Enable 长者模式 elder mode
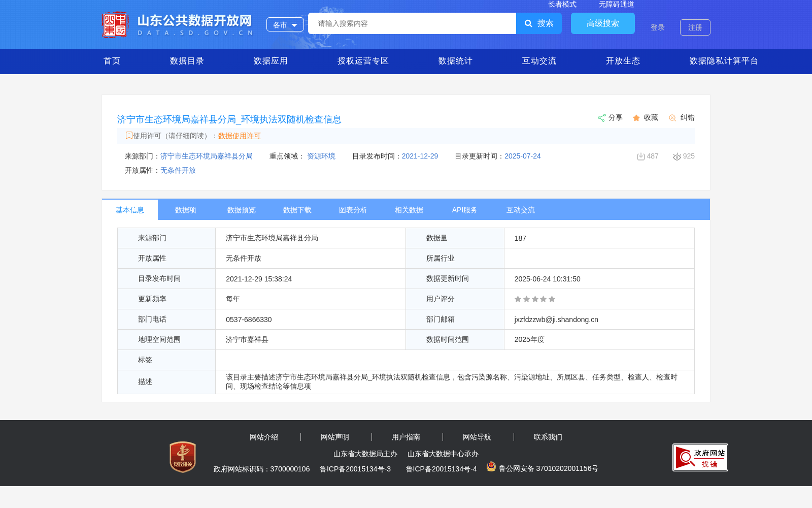The image size is (812, 508). [562, 4]
